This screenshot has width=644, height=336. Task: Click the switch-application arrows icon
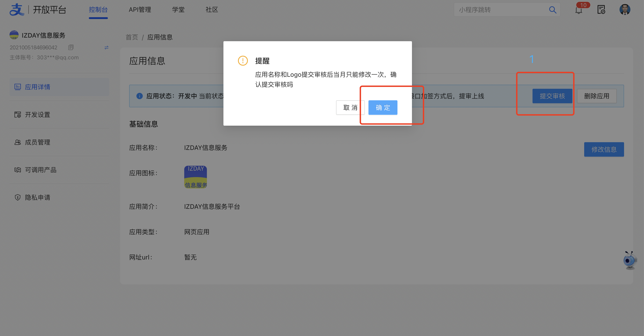pyautogui.click(x=107, y=48)
